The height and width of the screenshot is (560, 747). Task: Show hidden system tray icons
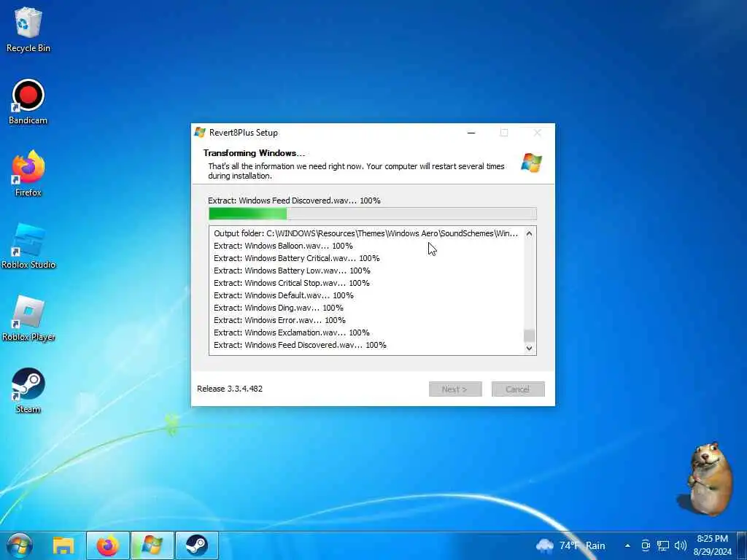tap(627, 545)
